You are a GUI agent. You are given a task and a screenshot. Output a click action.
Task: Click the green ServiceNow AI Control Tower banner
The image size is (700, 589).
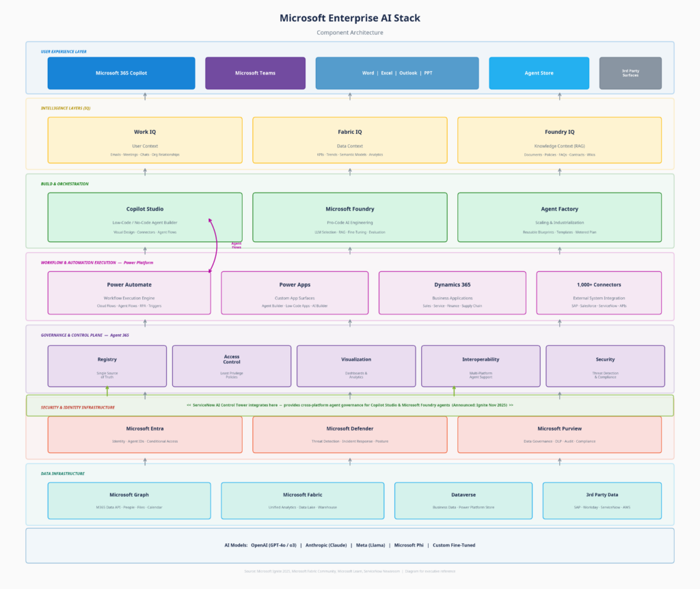click(350, 405)
